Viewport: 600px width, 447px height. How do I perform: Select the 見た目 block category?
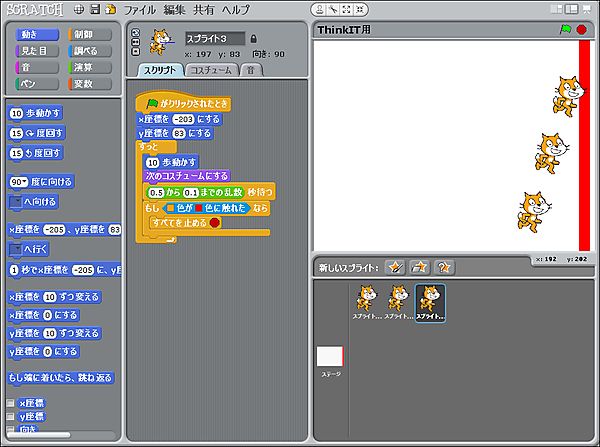pyautogui.click(x=37, y=51)
